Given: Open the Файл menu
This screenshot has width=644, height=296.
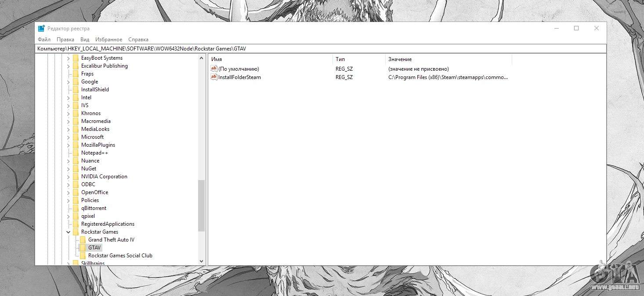Looking at the screenshot, I should (44, 40).
